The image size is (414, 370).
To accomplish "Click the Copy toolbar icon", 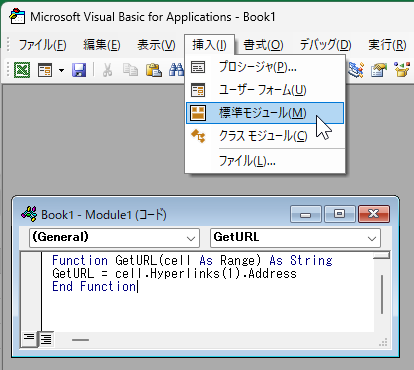I will coord(130,70).
